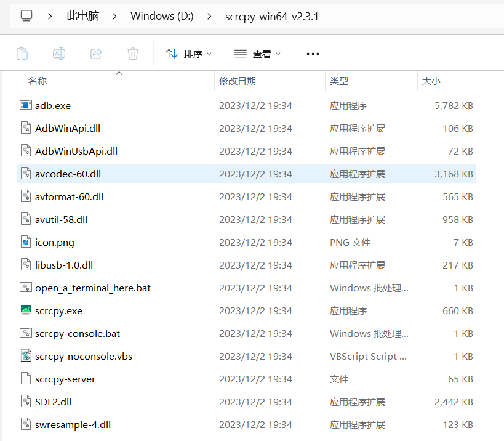Select the scrcpy-noconsole.vbs script icon
504x441 pixels.
click(26, 356)
